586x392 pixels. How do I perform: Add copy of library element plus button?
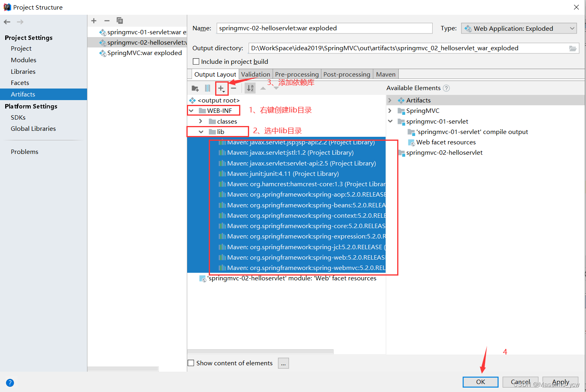(222, 89)
